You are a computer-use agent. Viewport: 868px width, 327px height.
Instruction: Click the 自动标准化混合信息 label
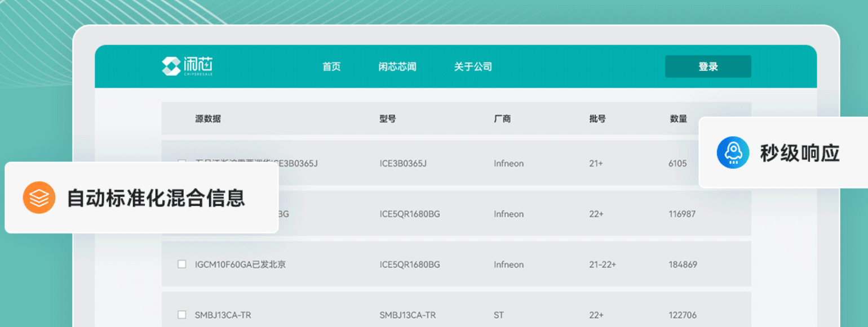coord(156,198)
